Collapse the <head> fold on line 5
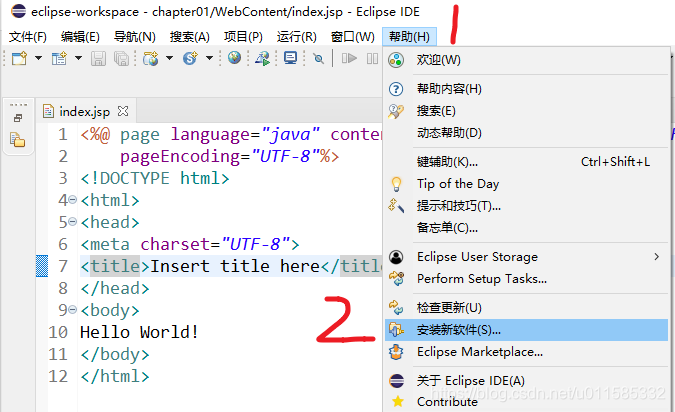Screen dimensions: 675x412 point(73,222)
